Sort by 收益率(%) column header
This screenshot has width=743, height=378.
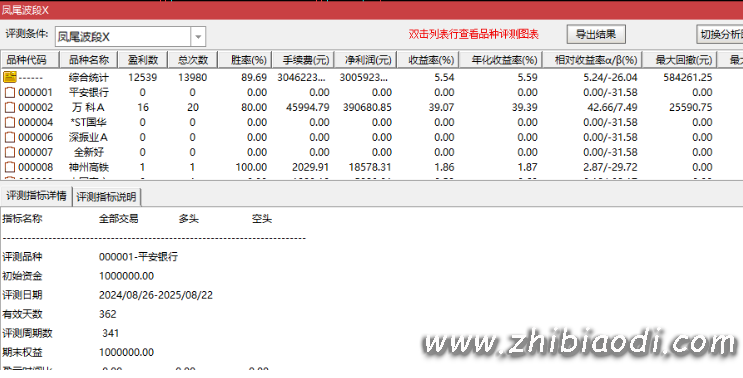(428, 60)
